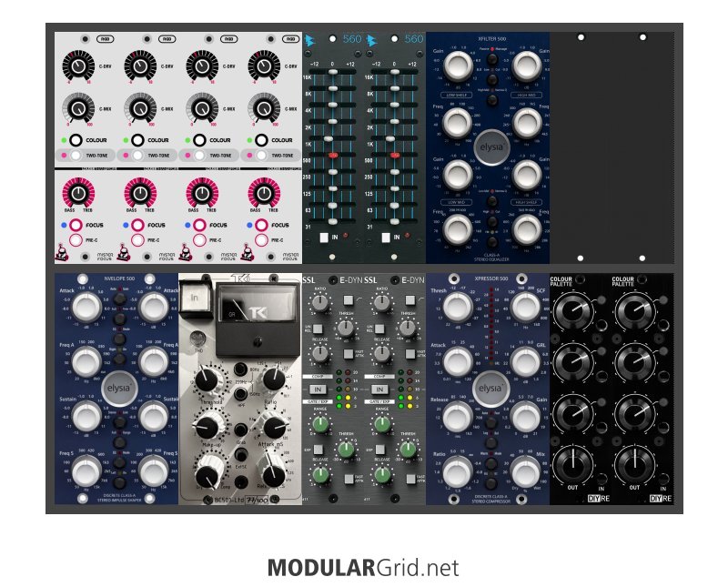Toggle the IN button on left Colour Palette

point(602,479)
